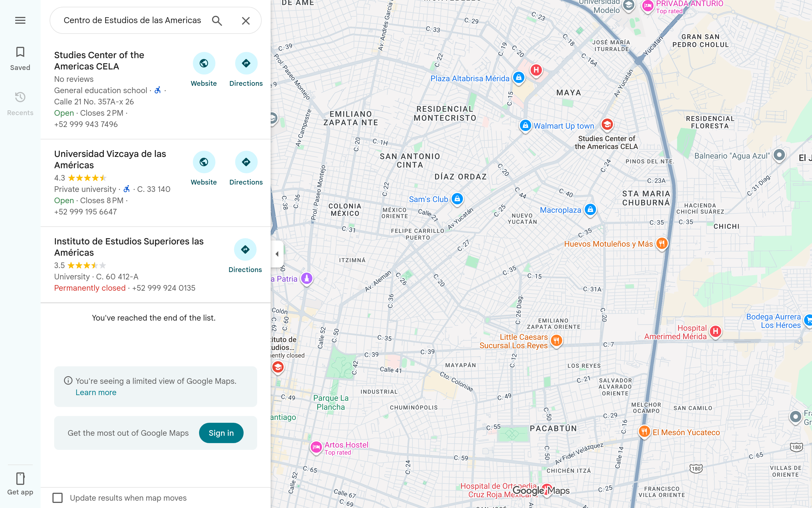This screenshot has width=812, height=508.
Task: Click the Walmart Up town map pin
Action: click(x=525, y=126)
